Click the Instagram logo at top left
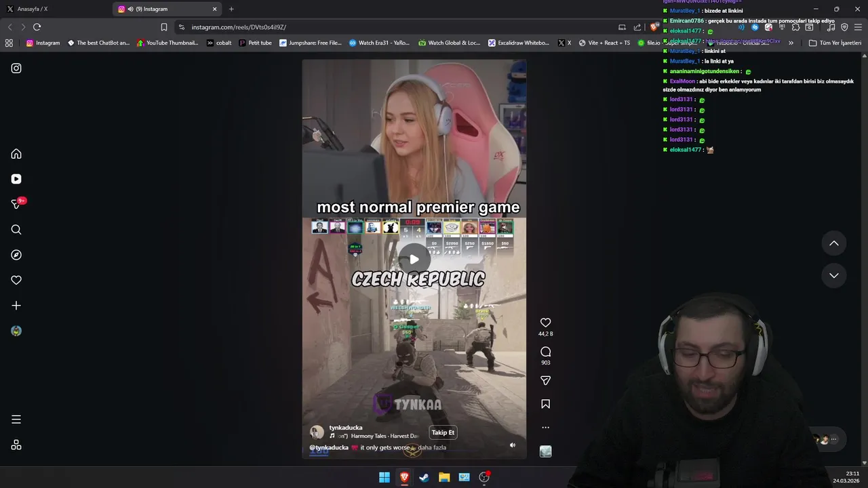The image size is (868, 488). (x=16, y=68)
